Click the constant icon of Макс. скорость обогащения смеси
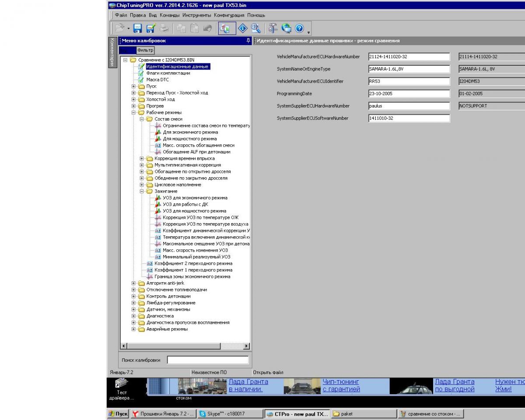 (158, 145)
